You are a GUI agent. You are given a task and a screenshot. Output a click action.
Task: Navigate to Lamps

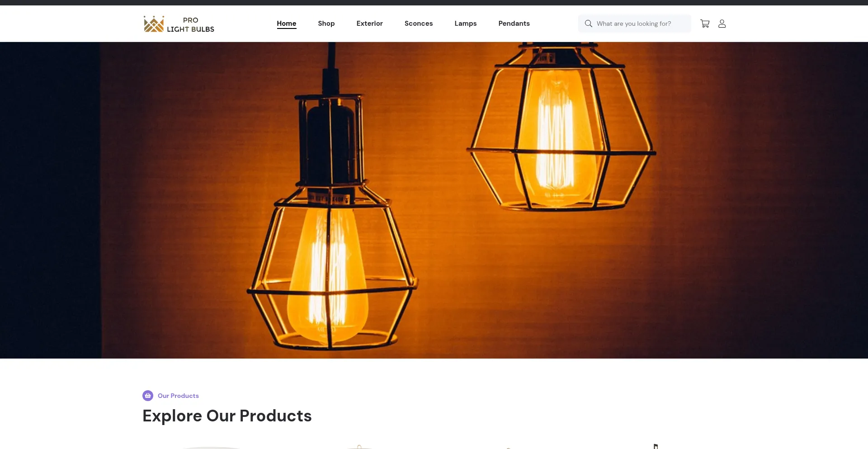466,24
